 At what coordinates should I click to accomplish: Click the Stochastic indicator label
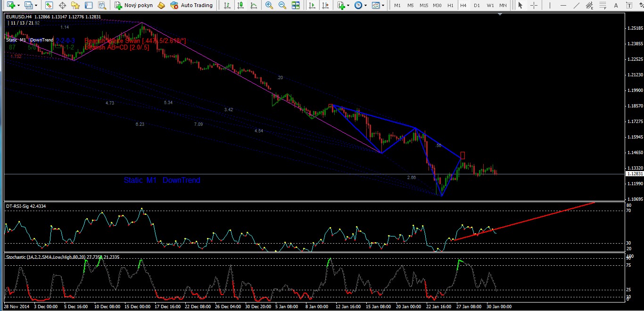coord(62,257)
